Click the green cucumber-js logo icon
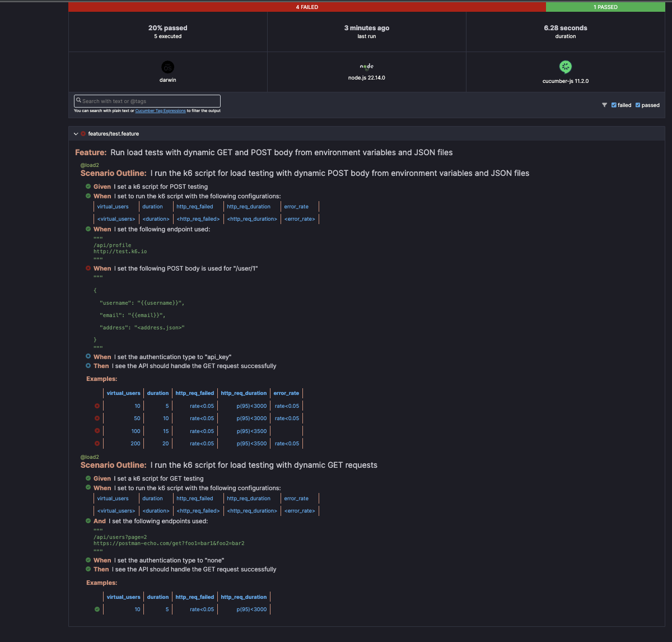This screenshot has width=672, height=642. pos(566,67)
